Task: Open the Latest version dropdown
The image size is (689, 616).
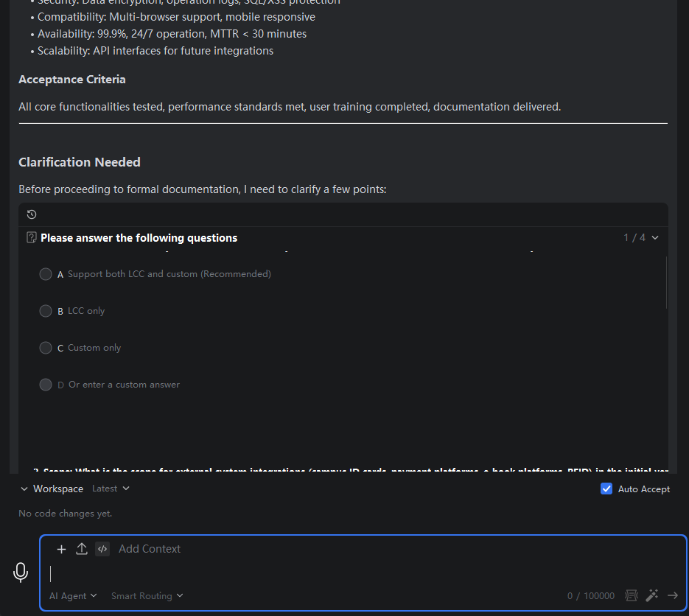Action: click(x=111, y=489)
